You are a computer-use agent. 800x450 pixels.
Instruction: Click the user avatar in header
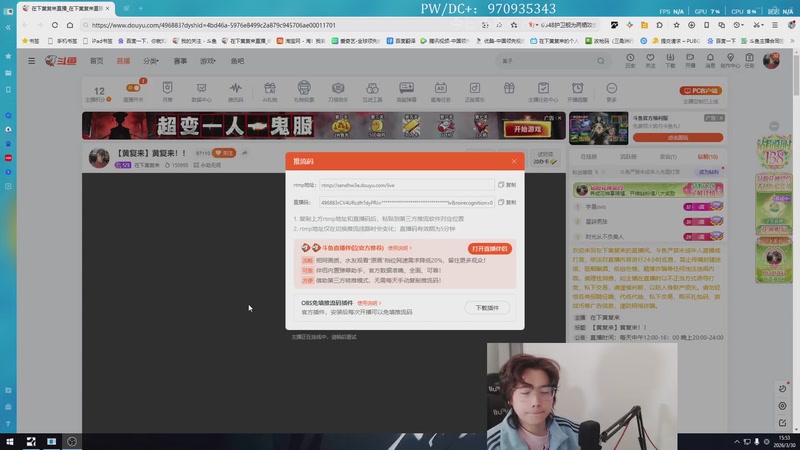(x=771, y=61)
